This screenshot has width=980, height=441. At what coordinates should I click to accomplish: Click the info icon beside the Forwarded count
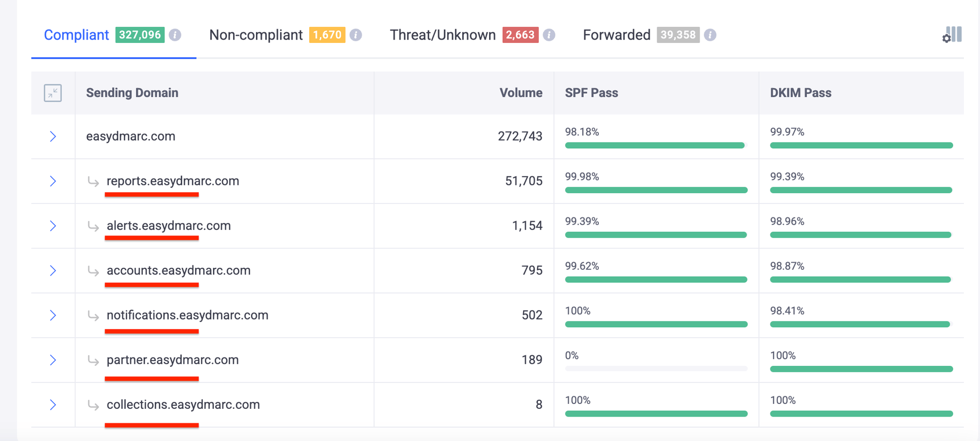click(x=711, y=35)
